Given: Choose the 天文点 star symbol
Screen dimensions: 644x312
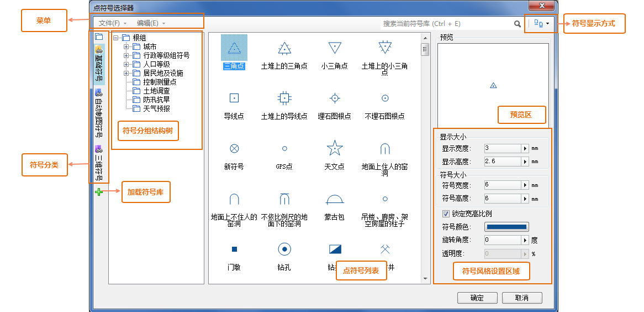Looking at the screenshot, I should (335, 148).
